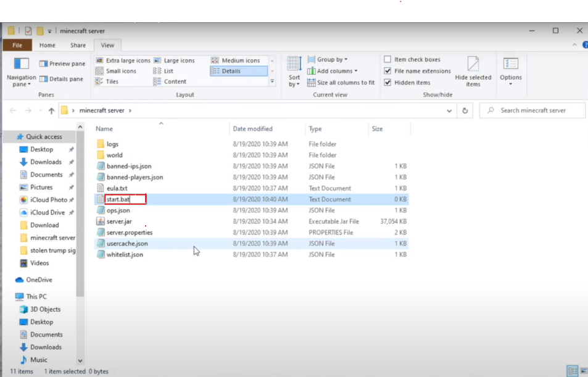
Task: Switch to the Home tab
Action: coord(48,45)
